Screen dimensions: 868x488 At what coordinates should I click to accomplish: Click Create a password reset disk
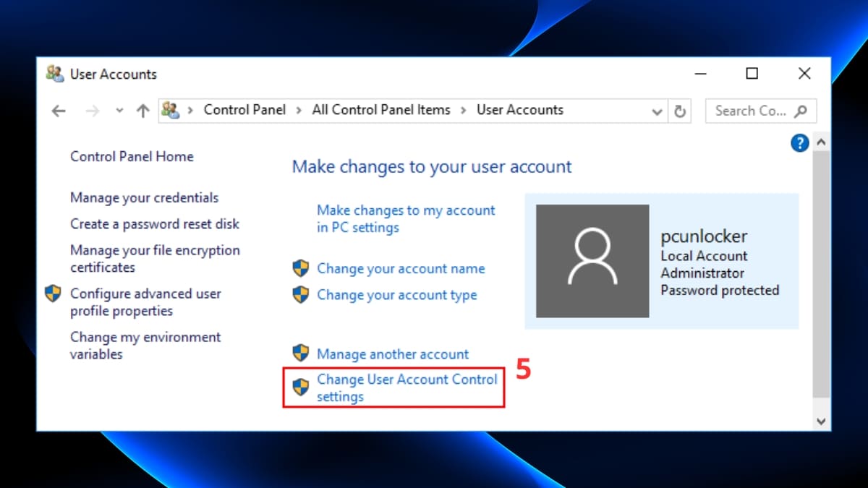tap(154, 224)
